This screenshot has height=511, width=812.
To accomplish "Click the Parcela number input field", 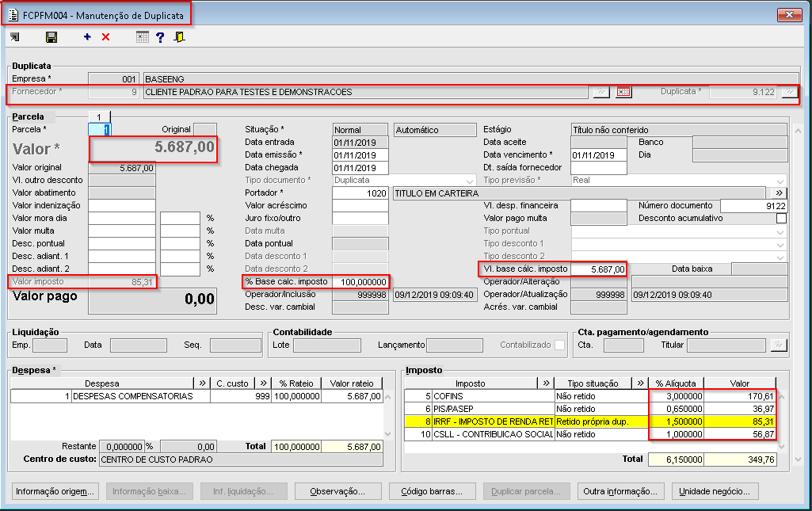I will [100, 129].
